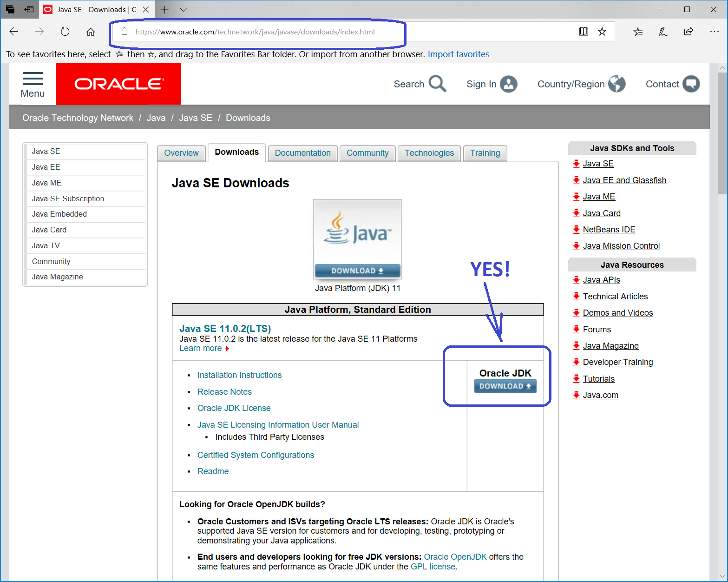Screen dimensions: 728x582
Task: Open the browser home page
Action: point(91,32)
